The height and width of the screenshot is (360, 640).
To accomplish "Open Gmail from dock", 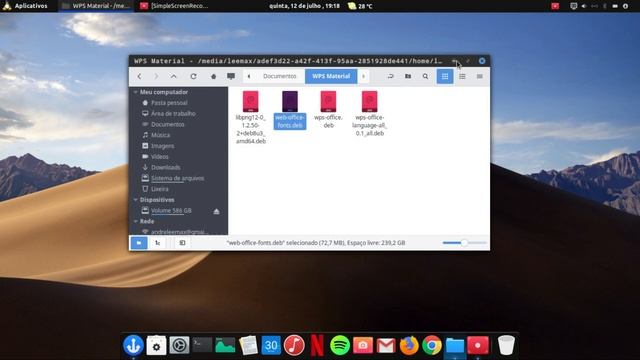I will (386, 346).
